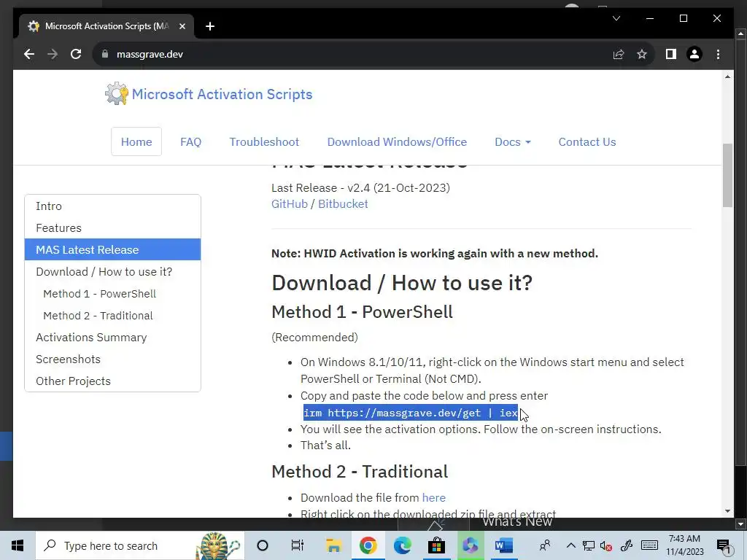
Task: Jump to Intro in sidebar
Action: pos(112,206)
